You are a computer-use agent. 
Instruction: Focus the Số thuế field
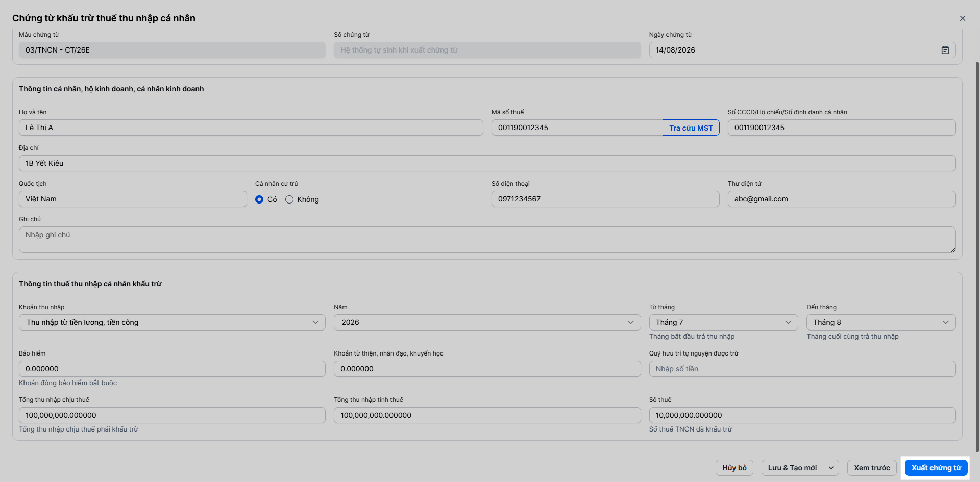pyautogui.click(x=802, y=415)
